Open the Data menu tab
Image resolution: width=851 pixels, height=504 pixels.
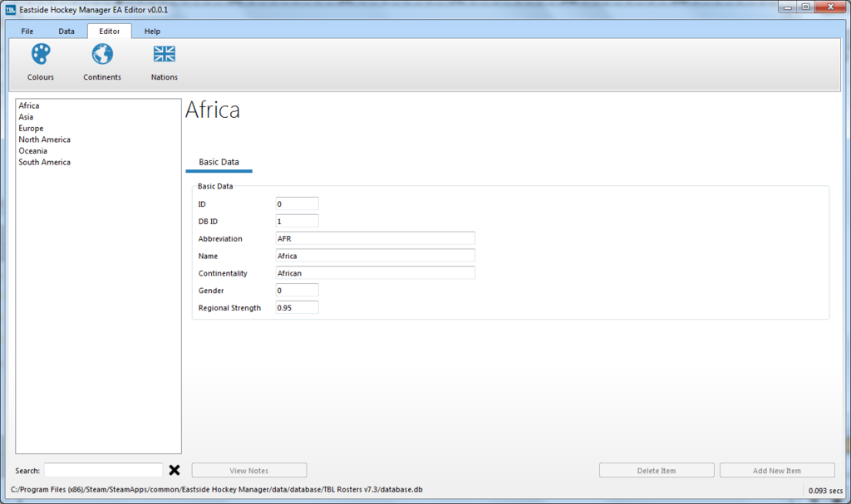66,32
